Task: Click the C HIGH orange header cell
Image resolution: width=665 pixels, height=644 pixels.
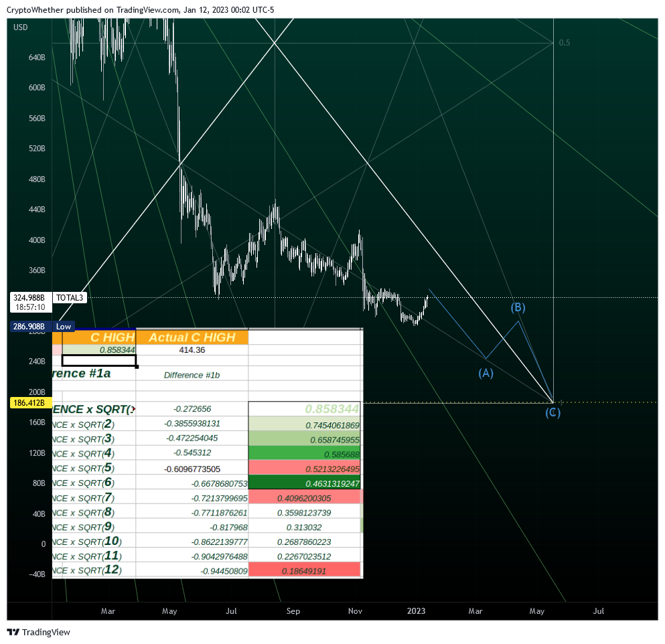Action: tap(99, 337)
